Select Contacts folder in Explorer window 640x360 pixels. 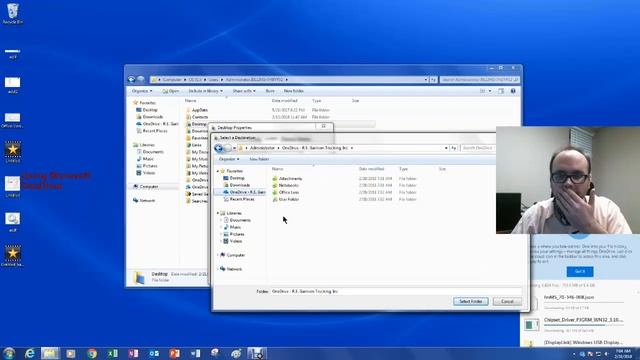point(200,117)
